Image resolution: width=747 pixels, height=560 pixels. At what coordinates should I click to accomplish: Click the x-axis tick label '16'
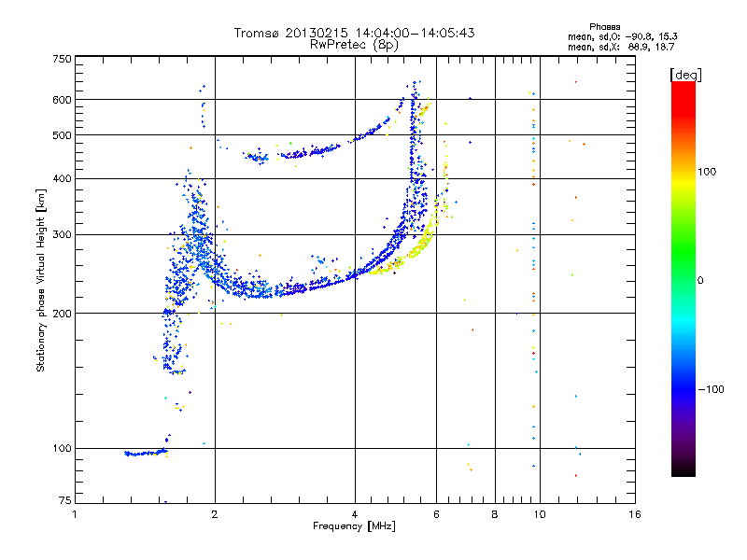(635, 514)
